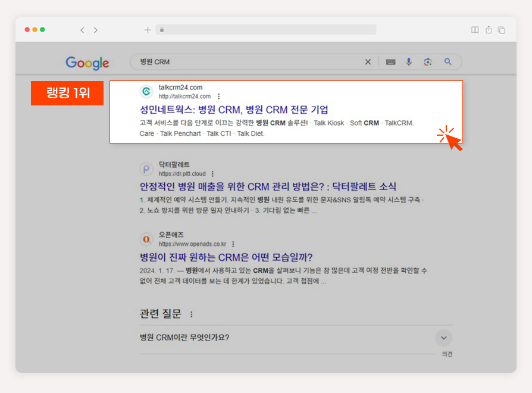This screenshot has width=532, height=393.
Task: Click the 오픈애즈 site name
Action: click(x=171, y=235)
